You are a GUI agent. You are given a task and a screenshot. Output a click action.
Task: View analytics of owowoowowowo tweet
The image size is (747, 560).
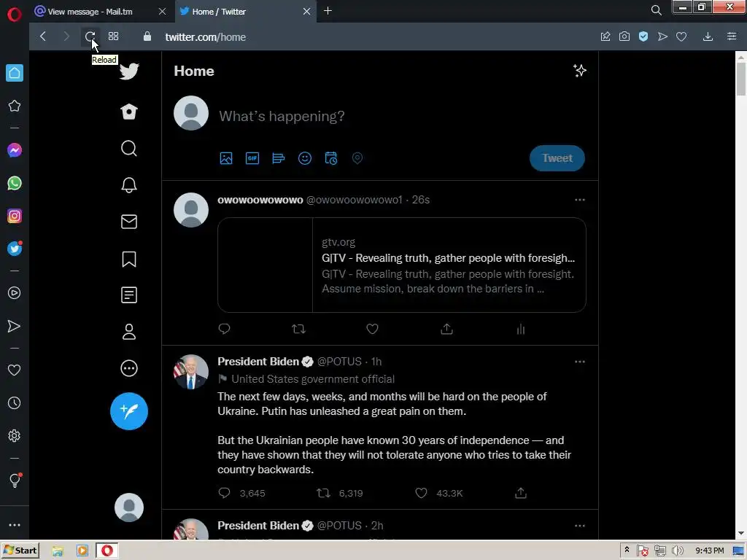(x=521, y=329)
